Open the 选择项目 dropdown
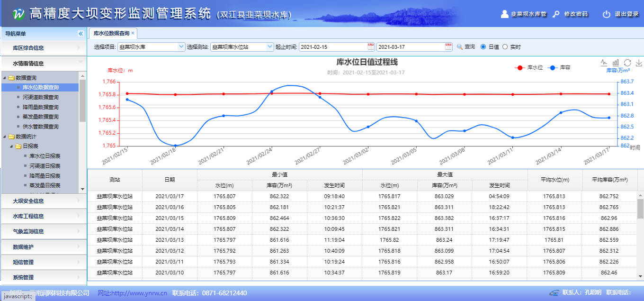The height and width of the screenshot is (301, 644). (x=181, y=46)
